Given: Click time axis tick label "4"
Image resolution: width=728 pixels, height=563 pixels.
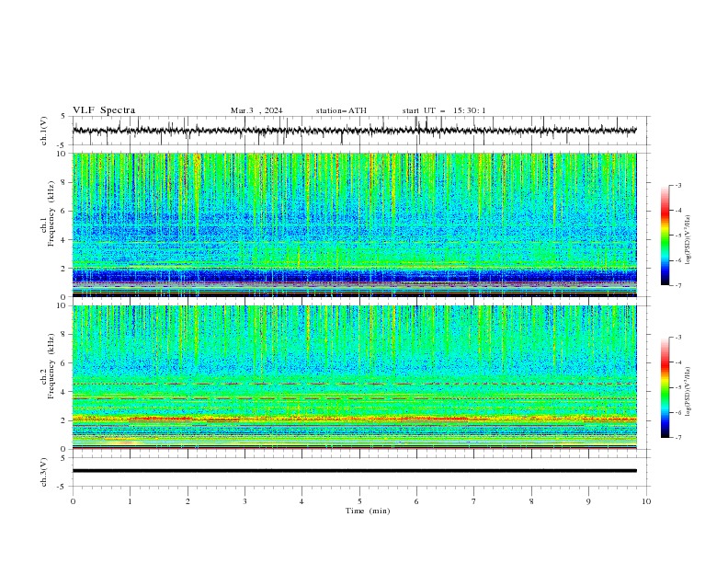Looking at the screenshot, I should (301, 501).
